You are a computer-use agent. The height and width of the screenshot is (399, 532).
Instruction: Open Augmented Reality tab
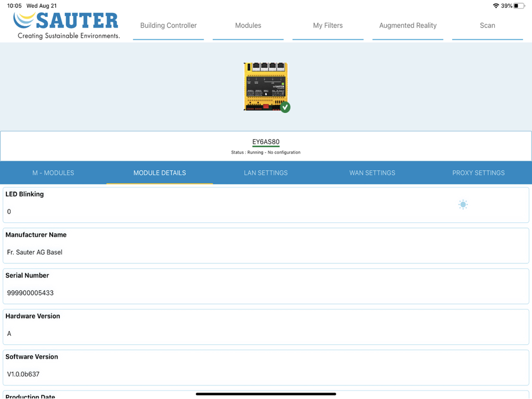click(408, 26)
